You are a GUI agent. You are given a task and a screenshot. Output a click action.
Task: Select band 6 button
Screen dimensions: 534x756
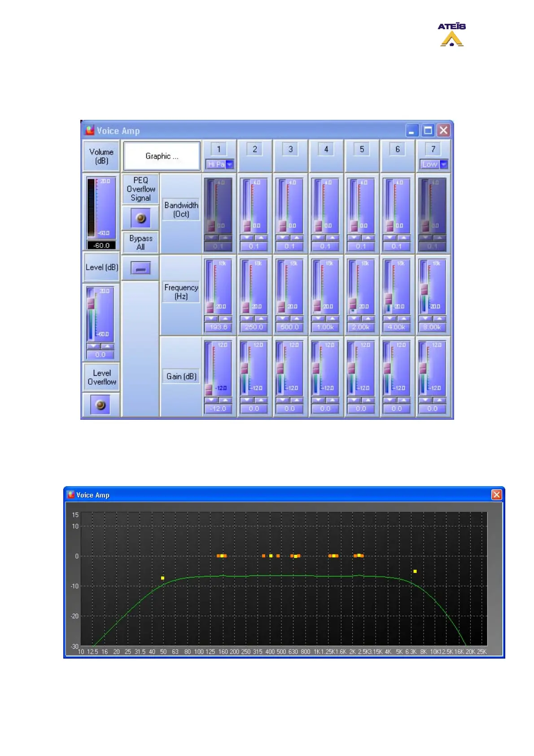pyautogui.click(x=397, y=149)
